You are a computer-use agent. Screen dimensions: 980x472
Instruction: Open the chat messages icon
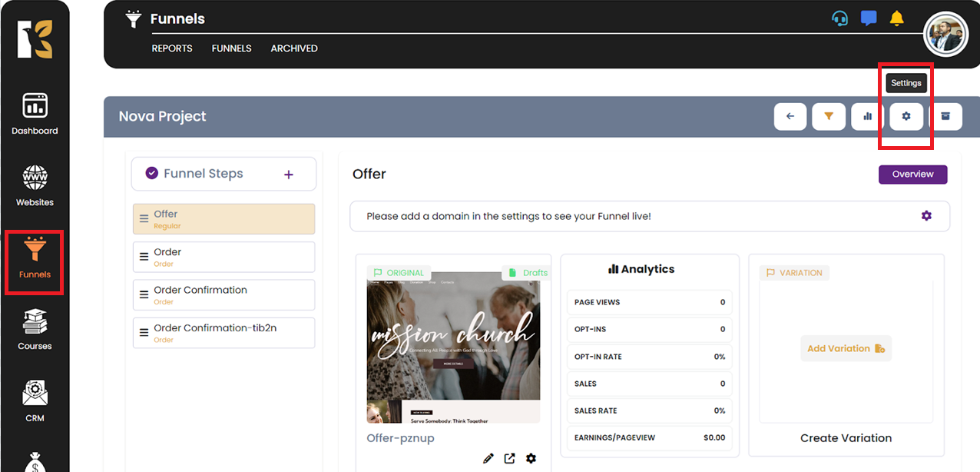pos(869,18)
